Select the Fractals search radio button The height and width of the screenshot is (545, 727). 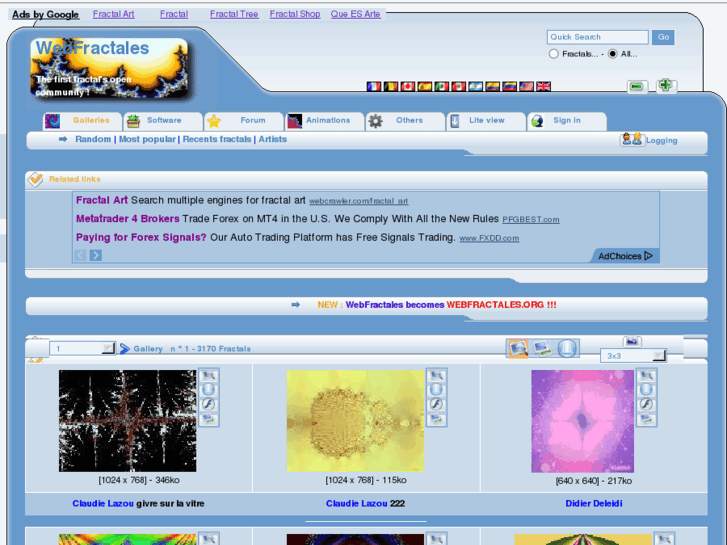[x=553, y=54]
